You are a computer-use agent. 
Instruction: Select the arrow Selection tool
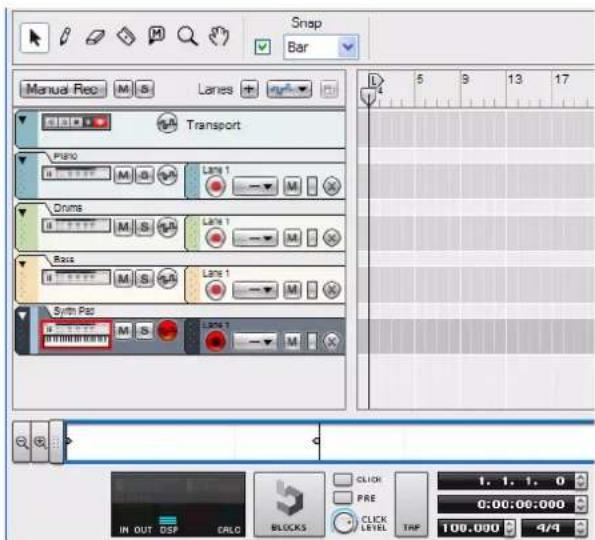point(35,38)
